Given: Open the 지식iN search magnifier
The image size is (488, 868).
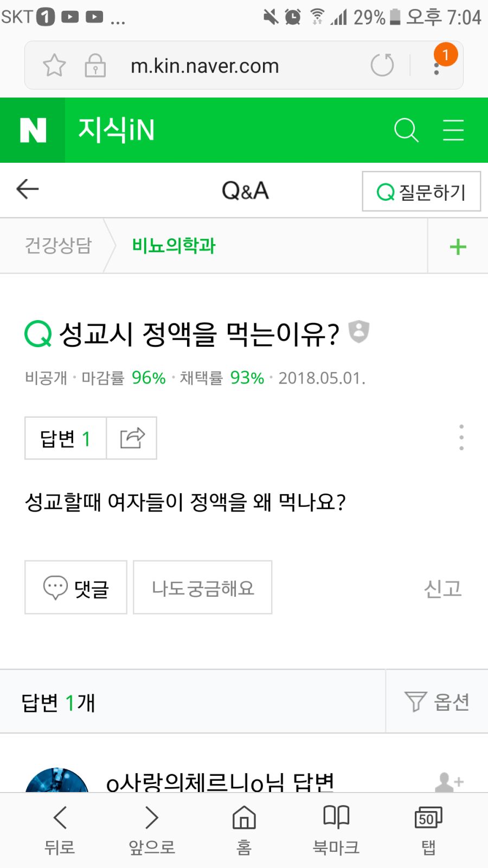Looking at the screenshot, I should point(406,130).
